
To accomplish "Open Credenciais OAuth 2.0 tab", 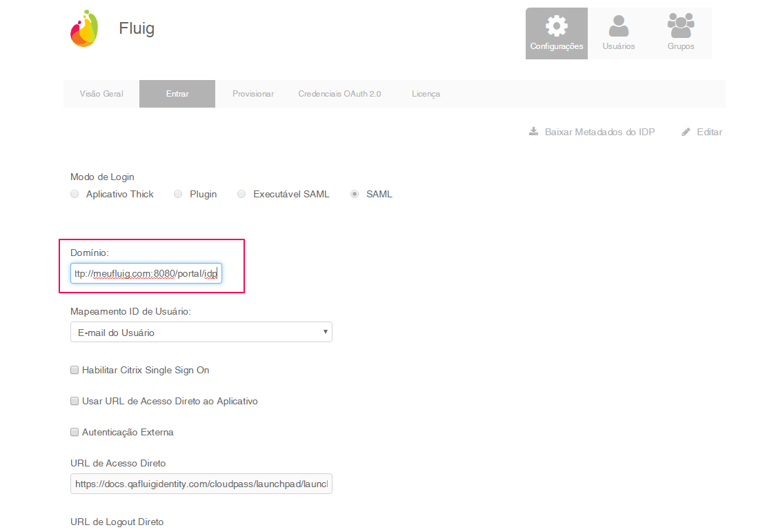I will pyautogui.click(x=339, y=94).
